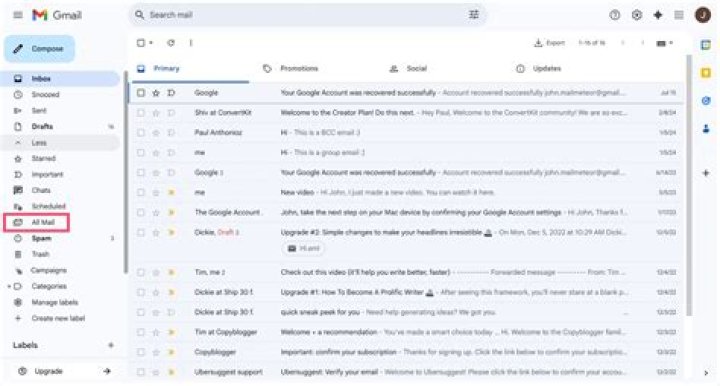Open the Settings gear icon
This screenshot has height=386, width=720.
coord(636,15)
